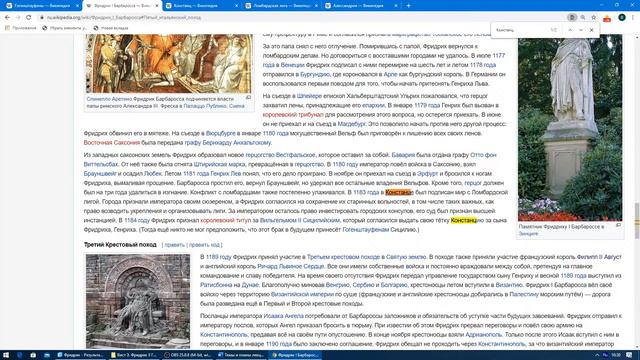640x360 pixels.
Task: Follow the Вюрцбурге link
Action: pyautogui.click(x=220, y=133)
